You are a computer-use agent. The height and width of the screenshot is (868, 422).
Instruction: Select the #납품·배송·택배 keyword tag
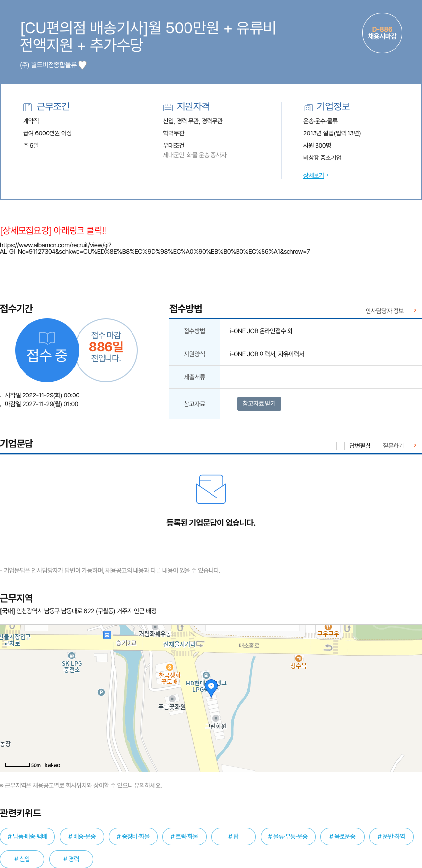point(27,836)
